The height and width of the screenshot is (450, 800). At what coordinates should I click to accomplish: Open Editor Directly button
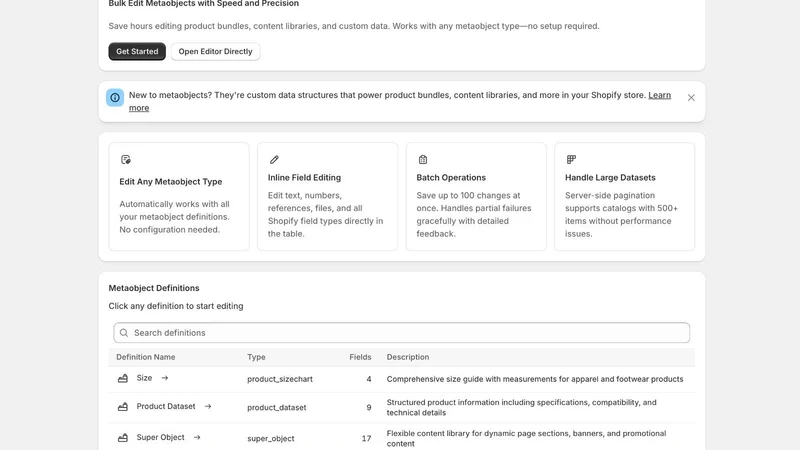(215, 52)
